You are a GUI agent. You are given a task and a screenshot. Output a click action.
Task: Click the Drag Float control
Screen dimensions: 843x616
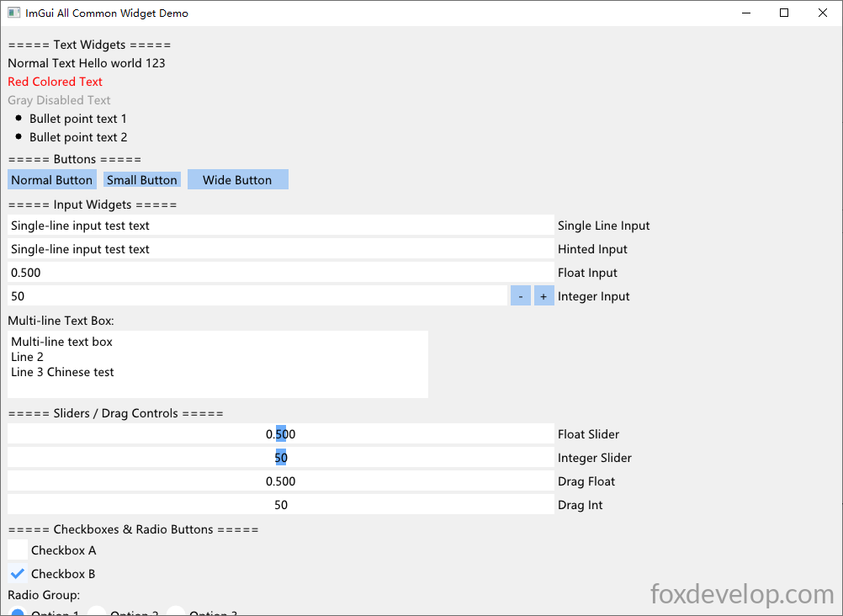click(281, 481)
